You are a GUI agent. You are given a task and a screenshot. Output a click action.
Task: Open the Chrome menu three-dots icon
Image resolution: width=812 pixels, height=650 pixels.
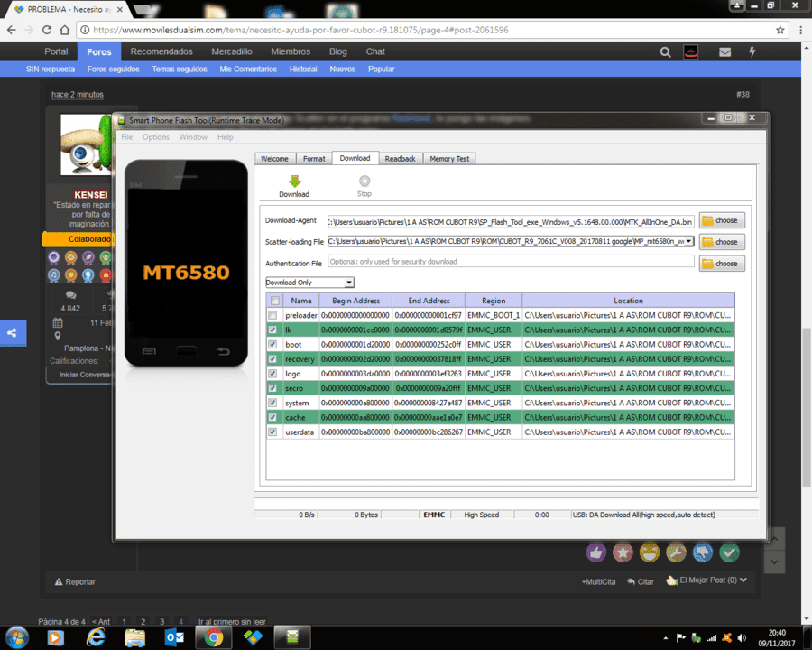(800, 30)
